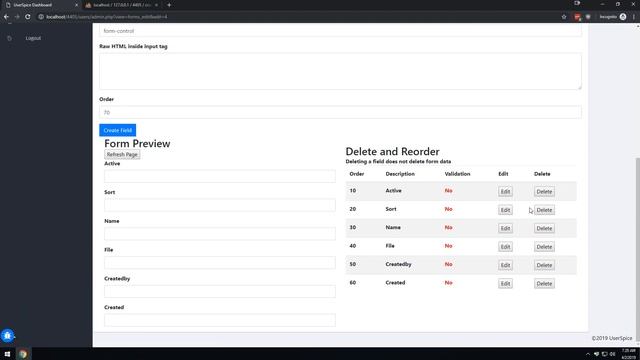This screenshot has width=640, height=360.
Task: Click the taskbar clock
Action: point(629,354)
